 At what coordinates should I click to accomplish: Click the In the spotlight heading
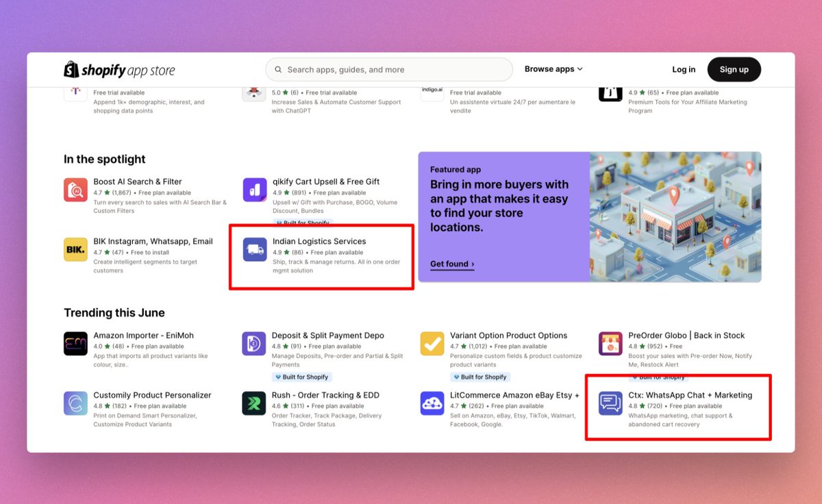[105, 160]
